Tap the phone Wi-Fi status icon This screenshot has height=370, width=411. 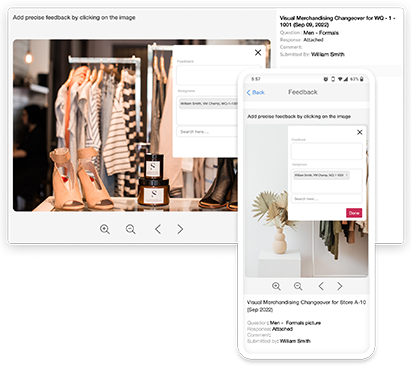[340, 79]
